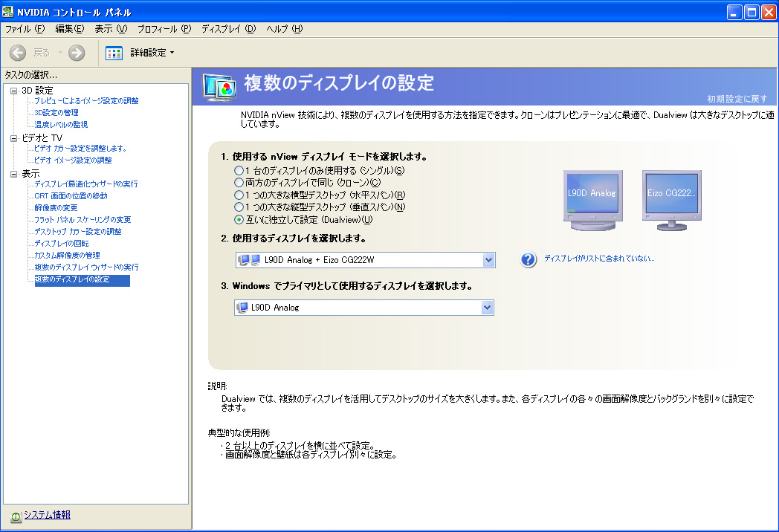Screen dimensions: 779x532
Task: Open ビデオ イメージ設定の調整 task
Action: click(x=73, y=160)
